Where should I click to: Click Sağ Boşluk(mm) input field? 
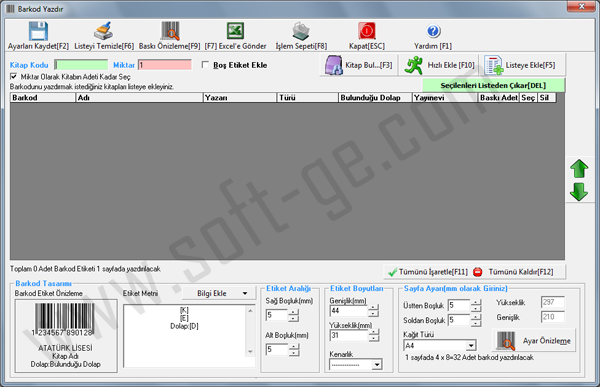[x=277, y=315]
